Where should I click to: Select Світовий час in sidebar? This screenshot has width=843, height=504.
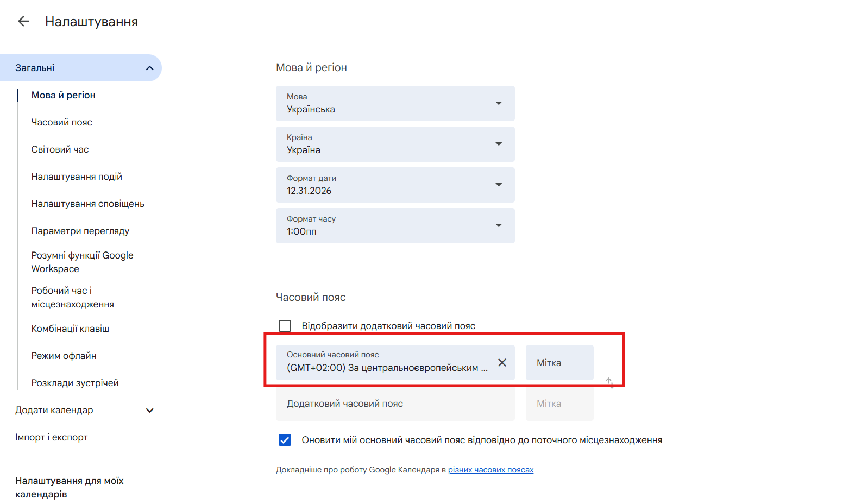click(x=60, y=149)
